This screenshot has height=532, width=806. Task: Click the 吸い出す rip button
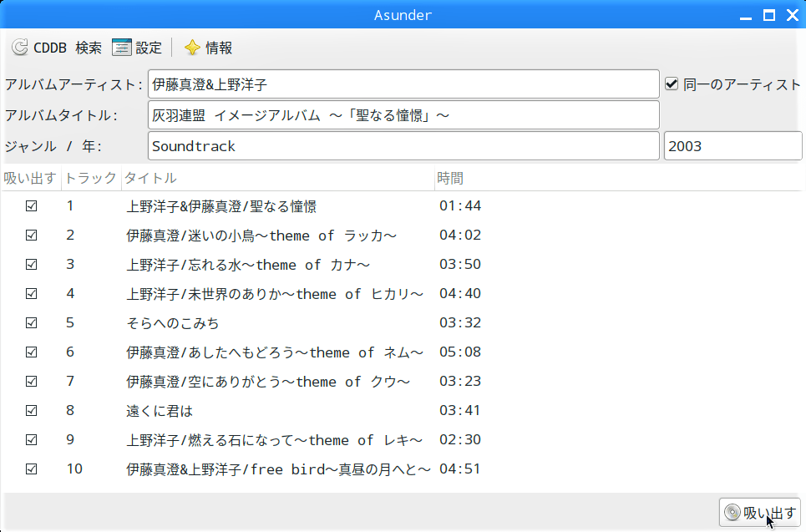760,513
